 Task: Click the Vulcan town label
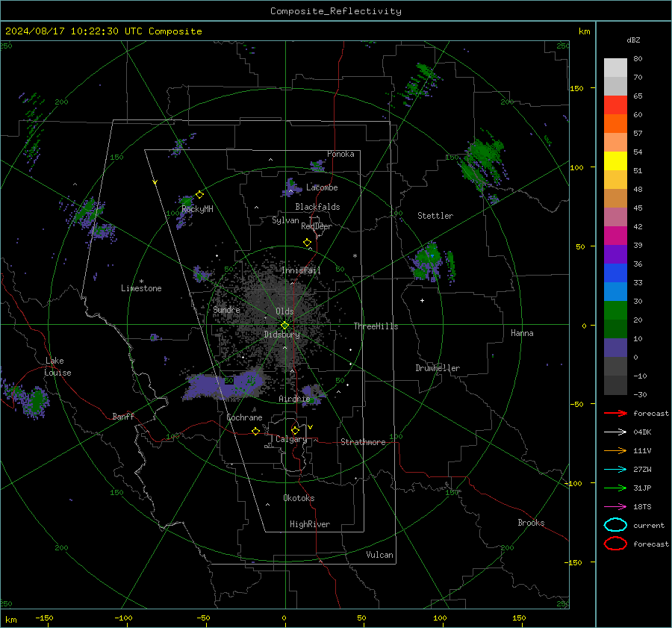tap(379, 555)
